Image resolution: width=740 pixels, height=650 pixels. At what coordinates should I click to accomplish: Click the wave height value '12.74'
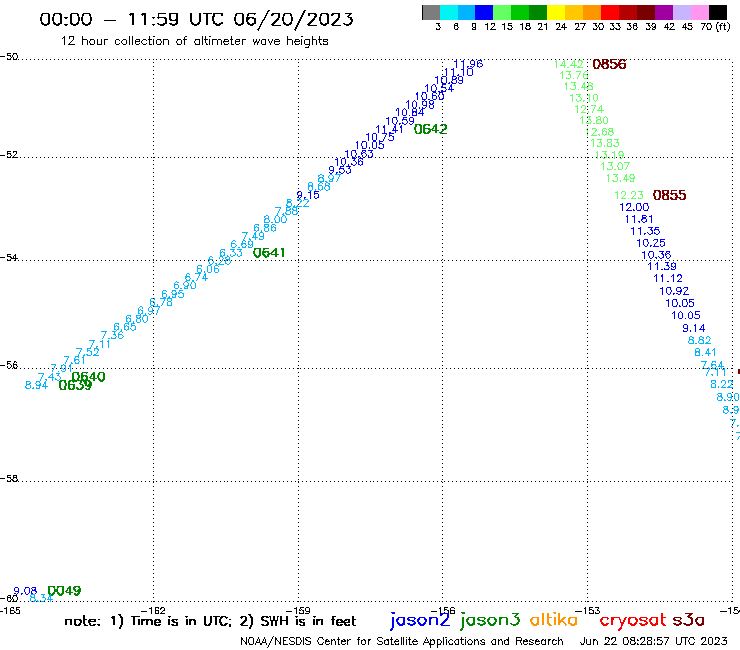[589, 109]
